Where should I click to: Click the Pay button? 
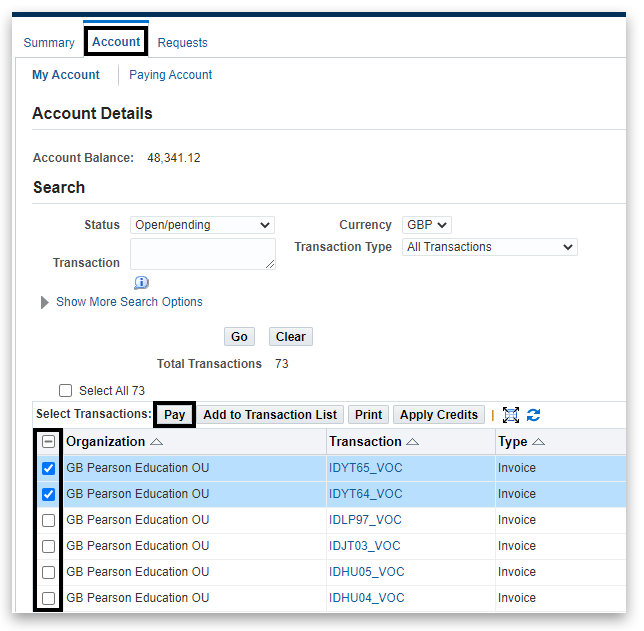tap(175, 415)
